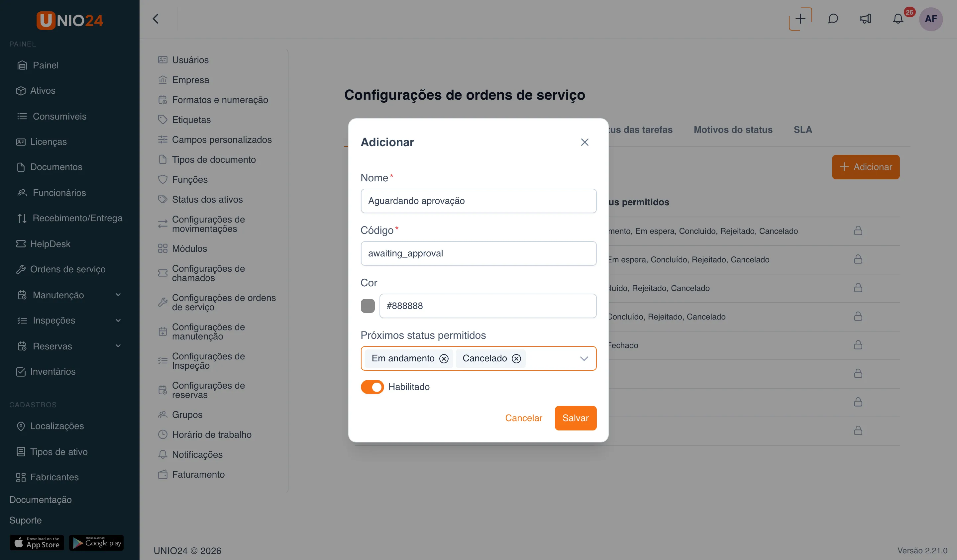Image resolution: width=957 pixels, height=560 pixels.
Task: Open Formatos e numeração settings
Action: point(213,100)
